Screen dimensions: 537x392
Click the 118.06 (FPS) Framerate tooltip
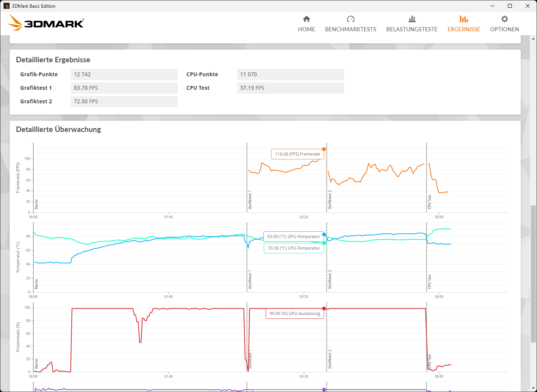(x=298, y=154)
